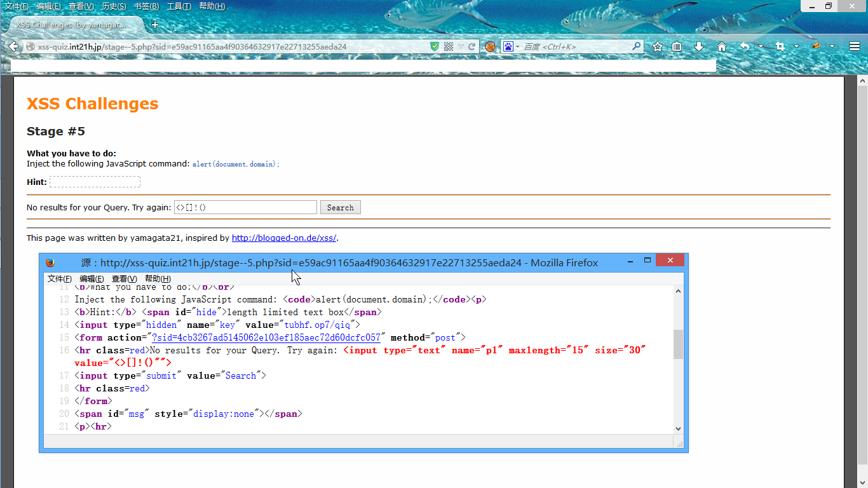
Task: Click the value "tubhf.op7/qiq" in source line 14
Action: tap(316, 325)
